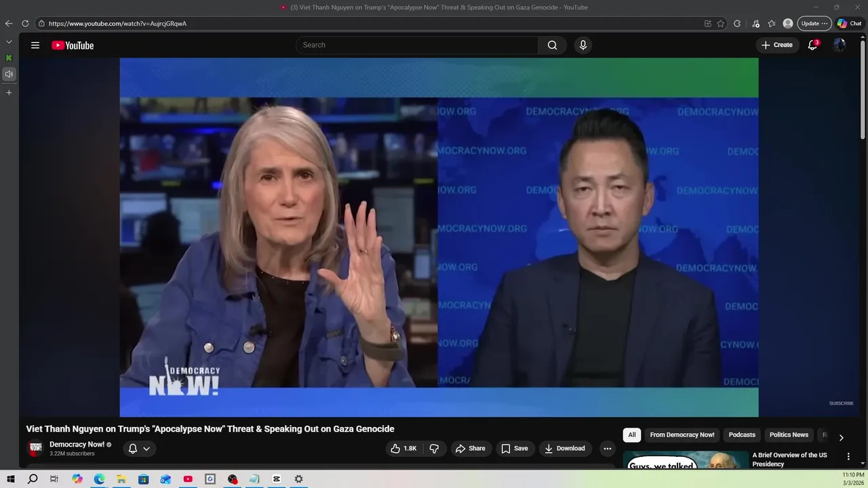Screen dimensions: 868x488
Task: Open the three-dot menu on the recommended video
Action: pos(848,457)
